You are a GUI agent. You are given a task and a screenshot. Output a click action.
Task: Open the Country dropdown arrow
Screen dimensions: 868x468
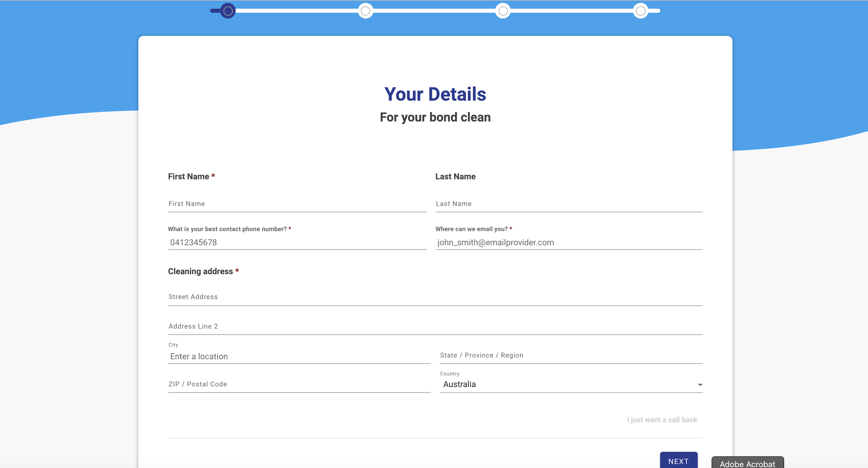coord(700,384)
